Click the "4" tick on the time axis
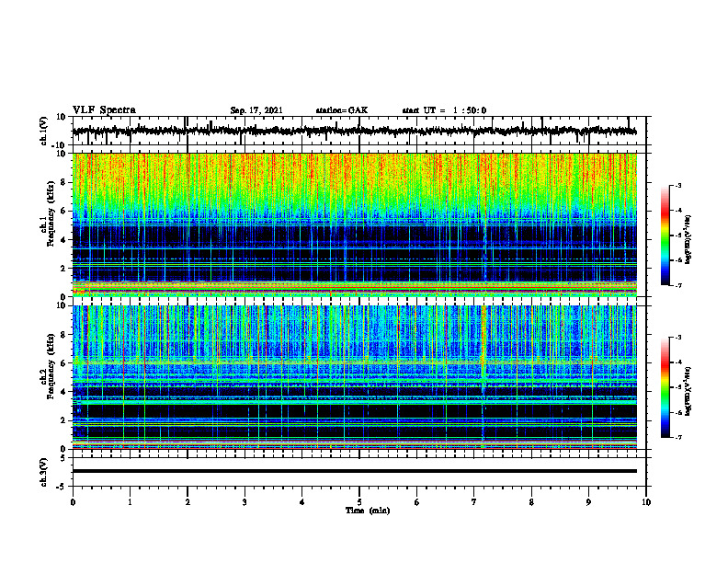Viewport: 728px width, 563px height. (302, 502)
